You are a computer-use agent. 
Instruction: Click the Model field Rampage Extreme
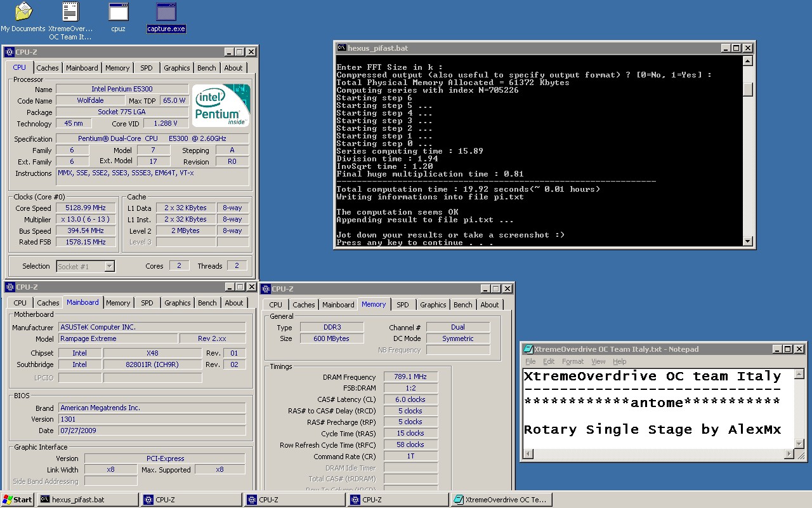(117, 338)
